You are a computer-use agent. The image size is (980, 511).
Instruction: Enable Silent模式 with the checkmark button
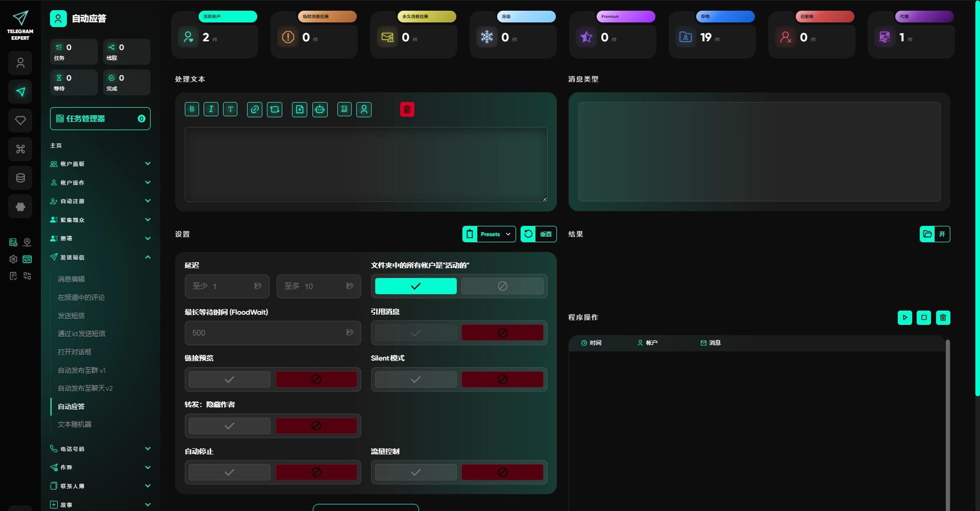(416, 379)
